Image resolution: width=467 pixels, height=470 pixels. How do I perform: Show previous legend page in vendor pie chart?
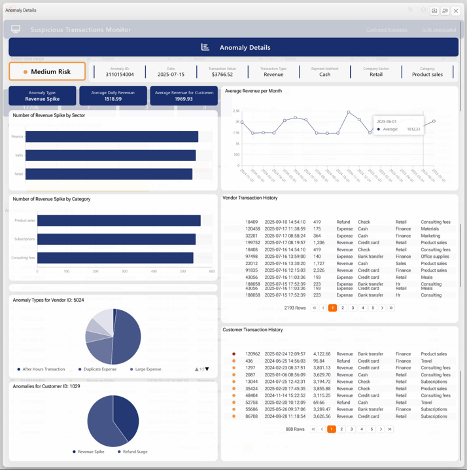[x=196, y=369]
